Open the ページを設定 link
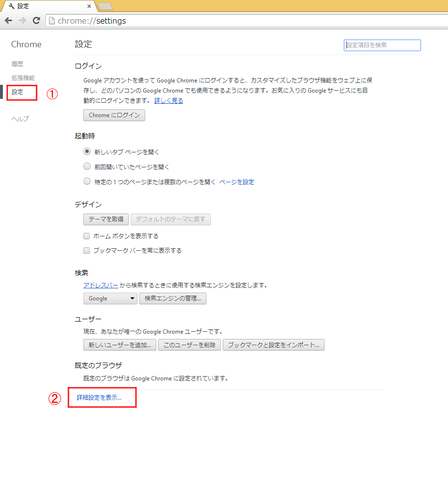 coord(237,182)
